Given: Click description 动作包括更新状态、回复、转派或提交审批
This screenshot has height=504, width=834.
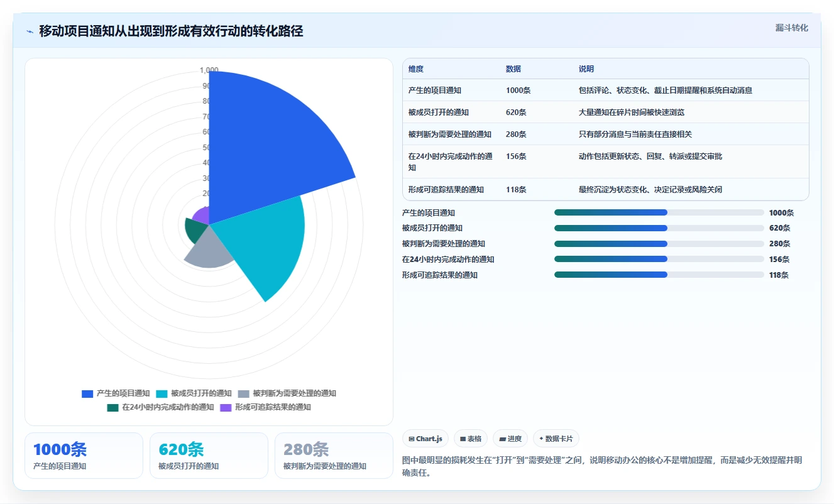Looking at the screenshot, I should pos(650,156).
